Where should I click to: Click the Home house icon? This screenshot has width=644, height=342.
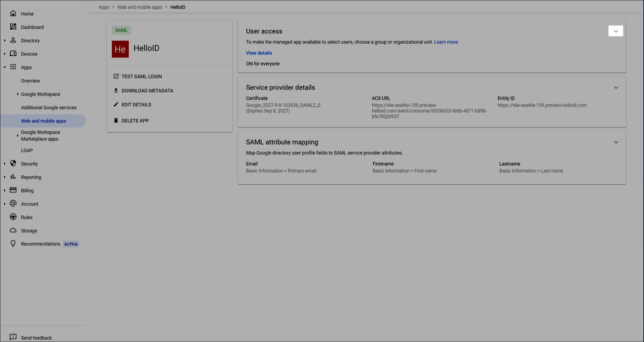[13, 13]
